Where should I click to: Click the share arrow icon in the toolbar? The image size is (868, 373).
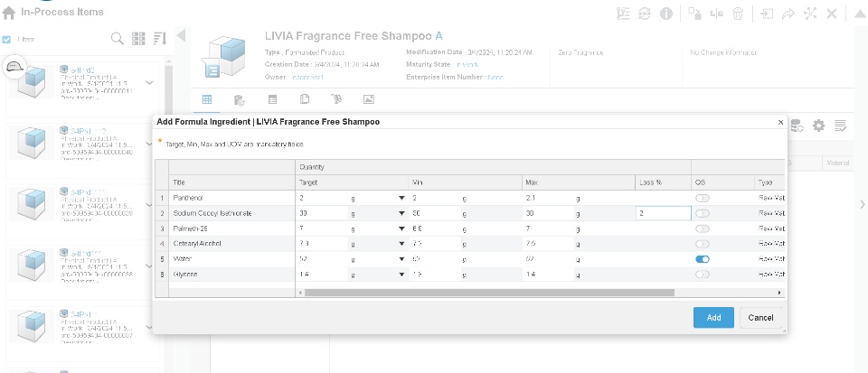(788, 14)
